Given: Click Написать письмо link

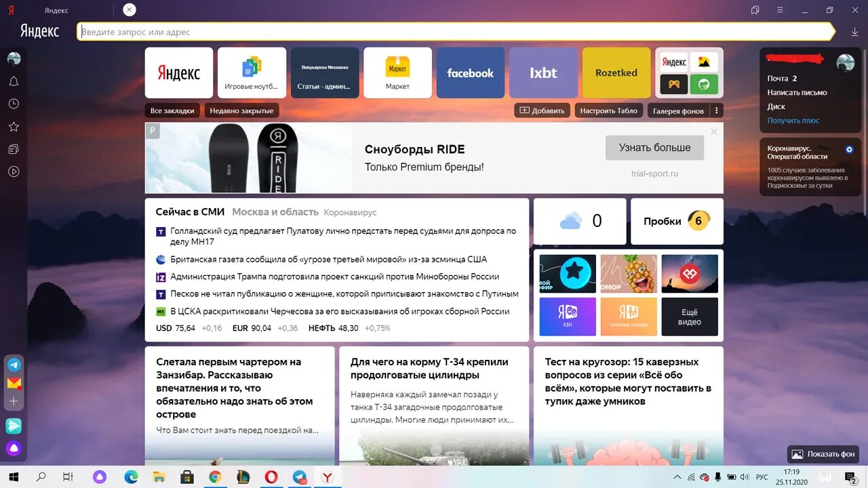Looking at the screenshot, I should (x=797, y=92).
